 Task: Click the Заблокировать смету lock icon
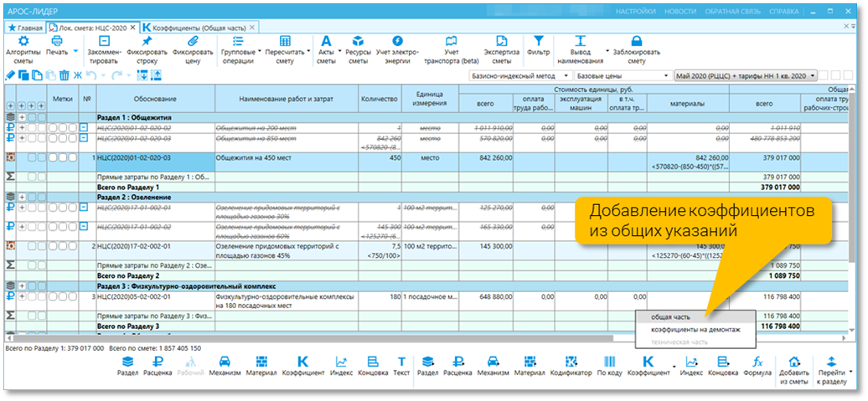(x=637, y=41)
